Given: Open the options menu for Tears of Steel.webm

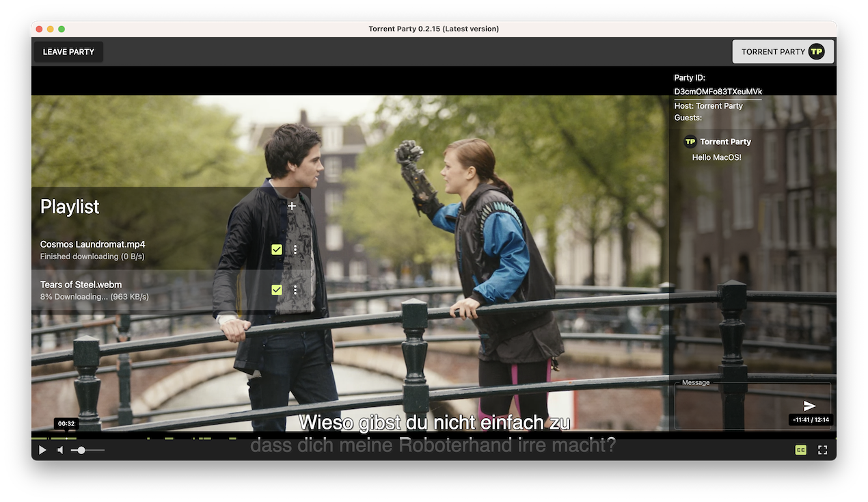Looking at the screenshot, I should pyautogui.click(x=295, y=290).
